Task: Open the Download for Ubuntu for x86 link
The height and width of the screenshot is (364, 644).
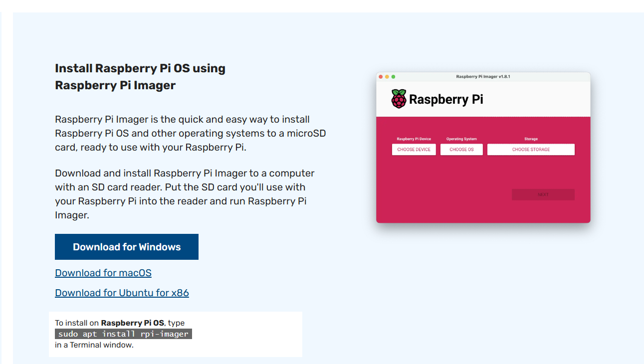Action: (122, 293)
